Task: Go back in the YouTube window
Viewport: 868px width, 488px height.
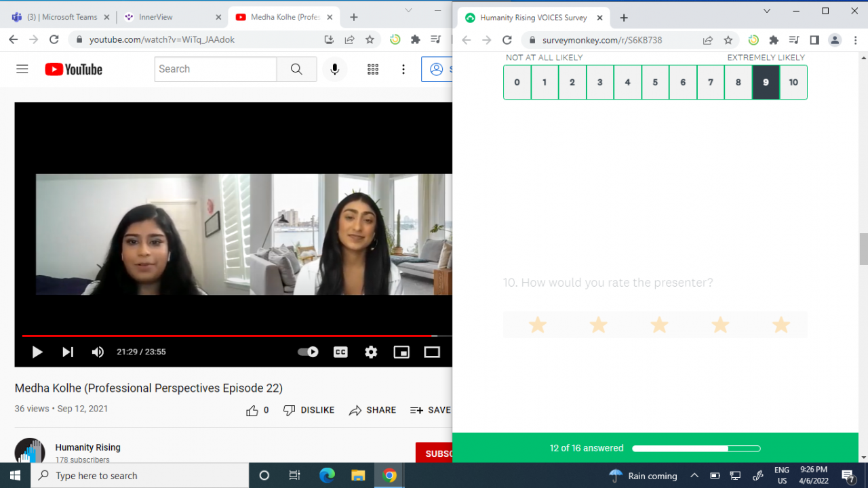Action: 15,40
